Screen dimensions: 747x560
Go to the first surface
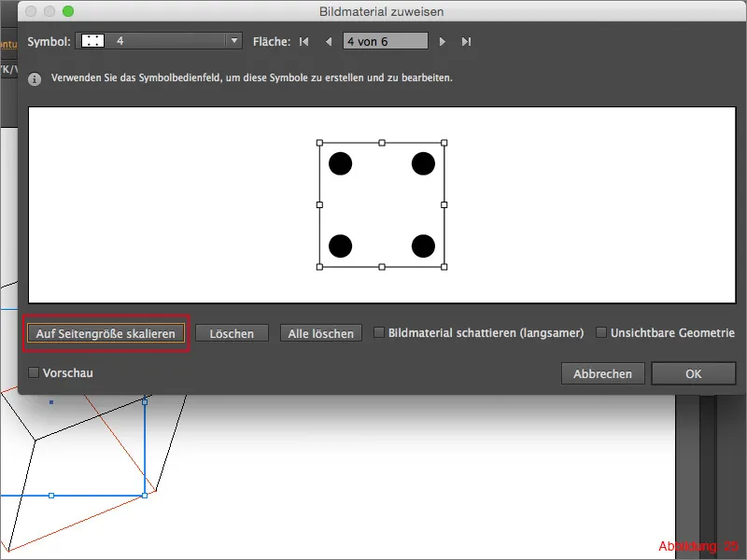304,42
